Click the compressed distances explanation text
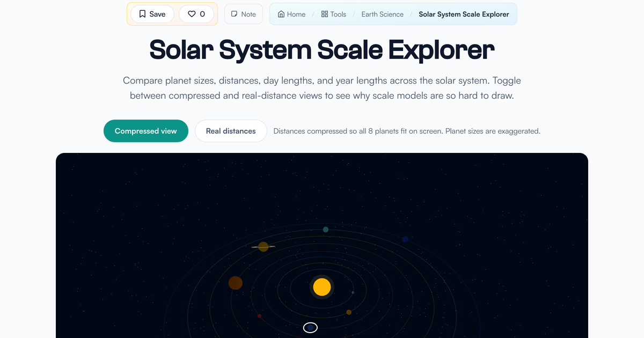Viewport: 644px width, 338px height. (x=407, y=131)
